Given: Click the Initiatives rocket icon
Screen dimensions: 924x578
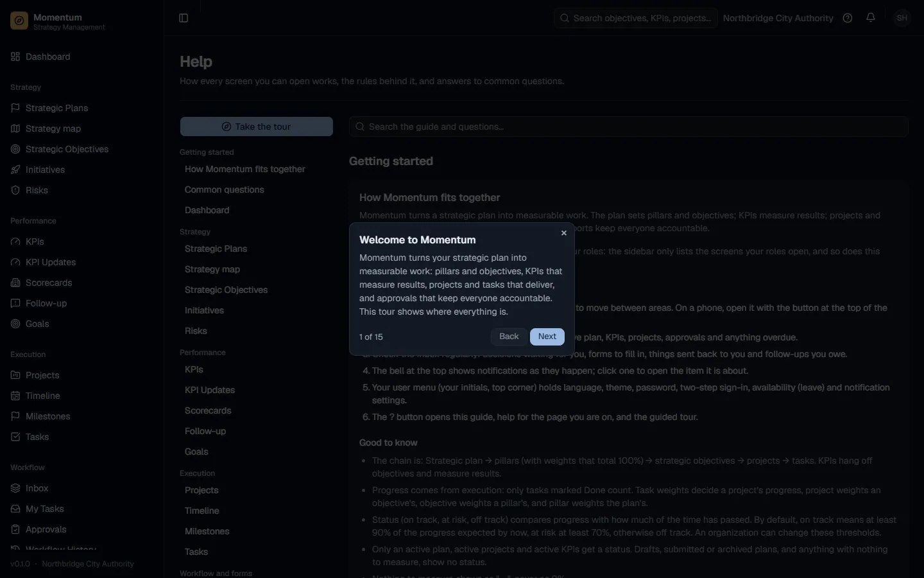Looking at the screenshot, I should pos(15,170).
